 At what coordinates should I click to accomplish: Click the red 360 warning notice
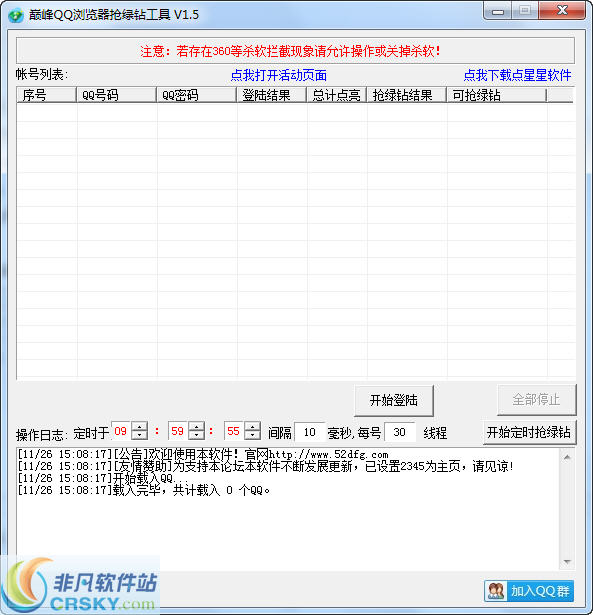(x=290, y=51)
